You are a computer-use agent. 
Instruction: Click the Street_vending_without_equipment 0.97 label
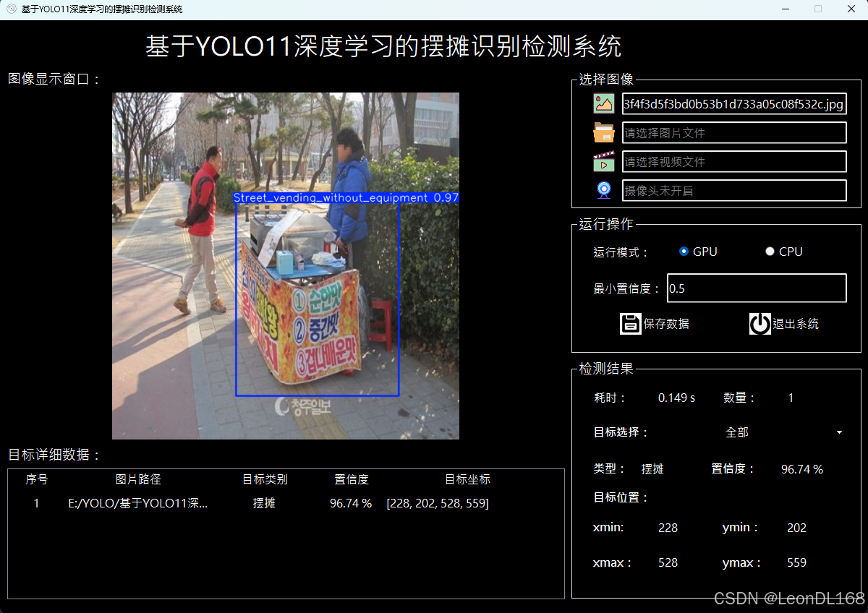(x=346, y=197)
